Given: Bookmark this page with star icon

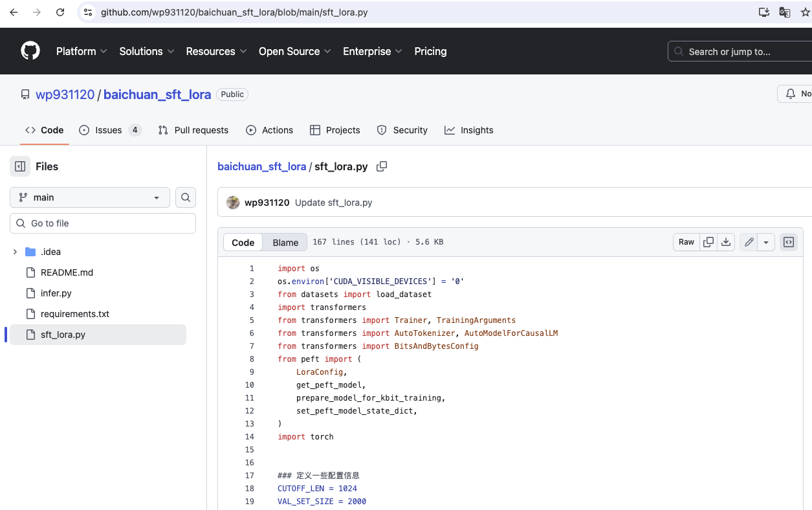Looking at the screenshot, I should pyautogui.click(x=805, y=12).
